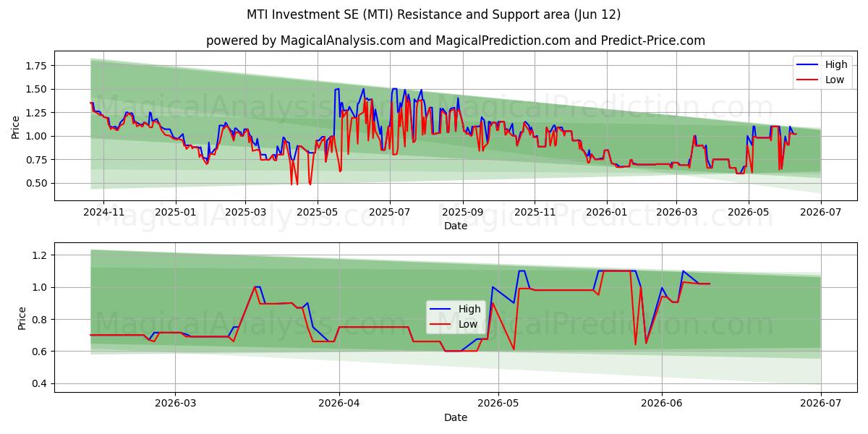
Task: Click the bottom chart y-axis value '1.2'
Action: (x=41, y=255)
